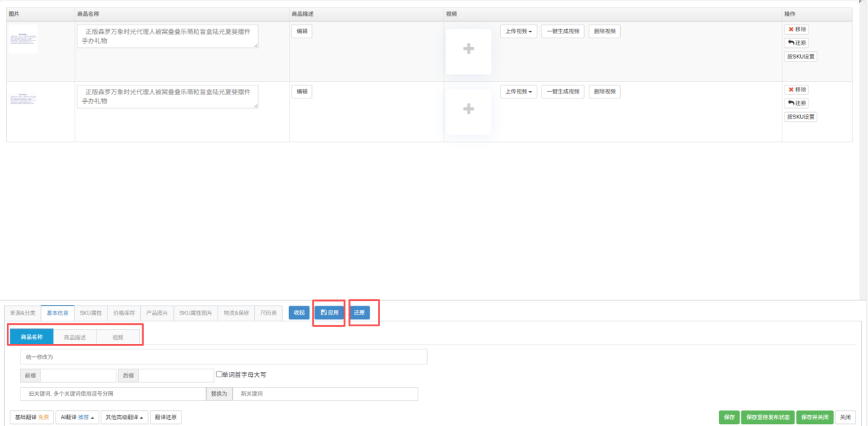
Task: Switch to the SKU属性 tab
Action: pos(90,312)
